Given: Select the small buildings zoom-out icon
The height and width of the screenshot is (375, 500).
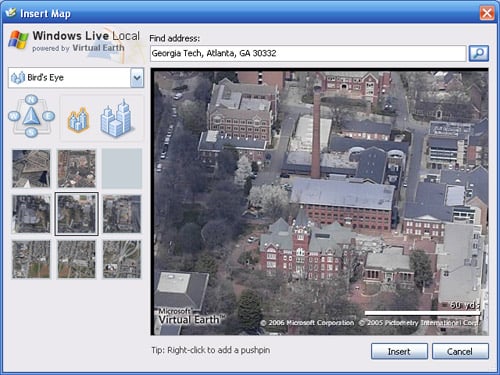Looking at the screenshot, I should [x=79, y=120].
